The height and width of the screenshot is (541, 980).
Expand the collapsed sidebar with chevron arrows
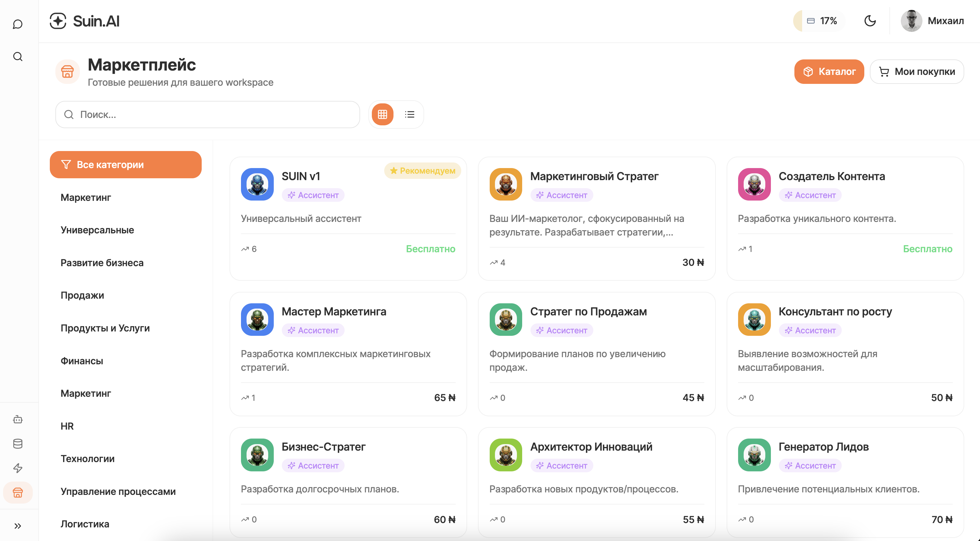click(18, 526)
